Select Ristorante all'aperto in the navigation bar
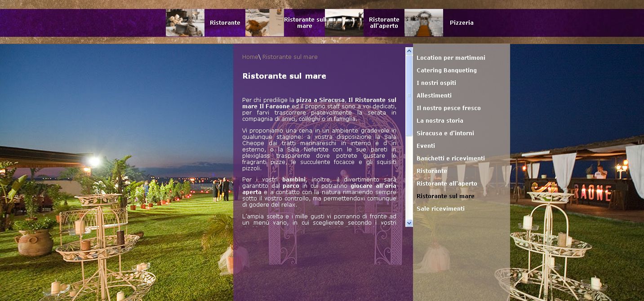Viewport: 644px width, 301px height. [x=384, y=22]
